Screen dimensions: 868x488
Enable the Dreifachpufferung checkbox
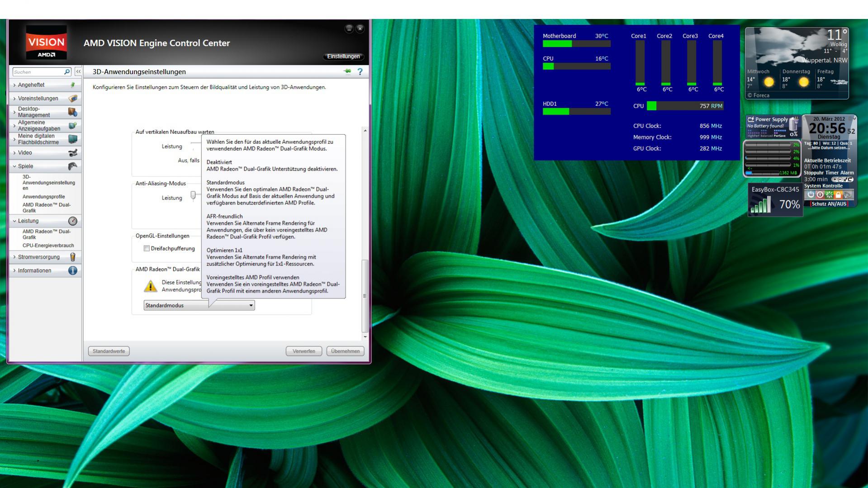point(147,248)
